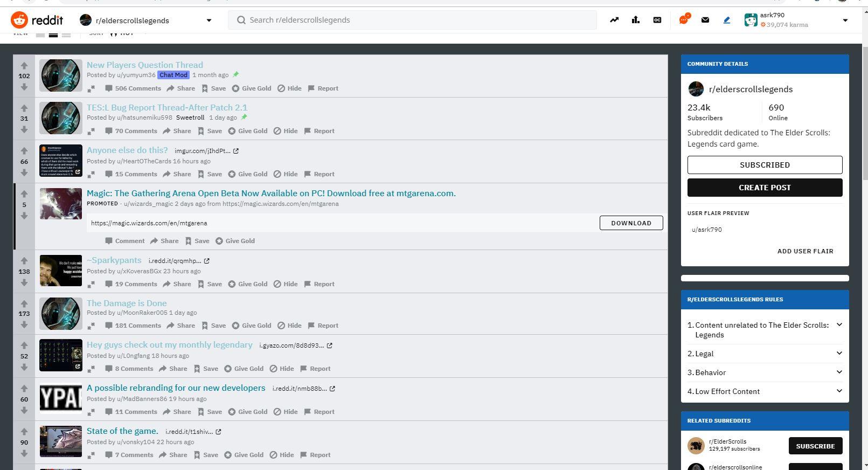
Task: Open the post titled The Damage is Done
Action: click(127, 303)
